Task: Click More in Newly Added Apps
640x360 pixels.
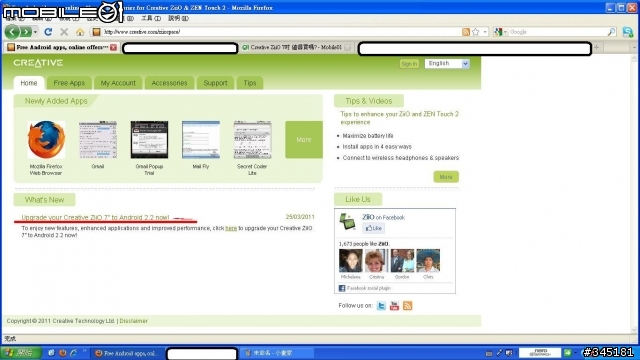Action: coord(304,140)
